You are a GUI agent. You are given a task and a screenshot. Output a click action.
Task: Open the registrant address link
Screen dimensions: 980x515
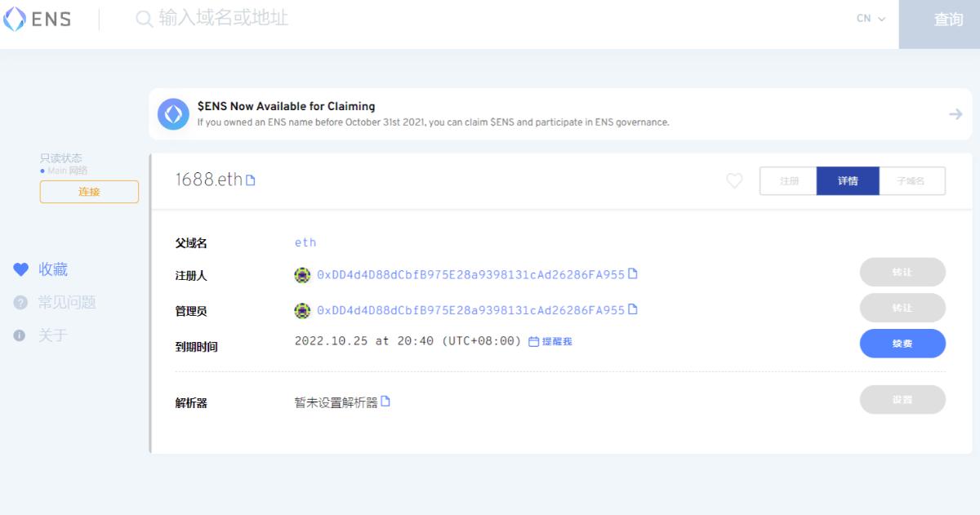tap(470, 274)
